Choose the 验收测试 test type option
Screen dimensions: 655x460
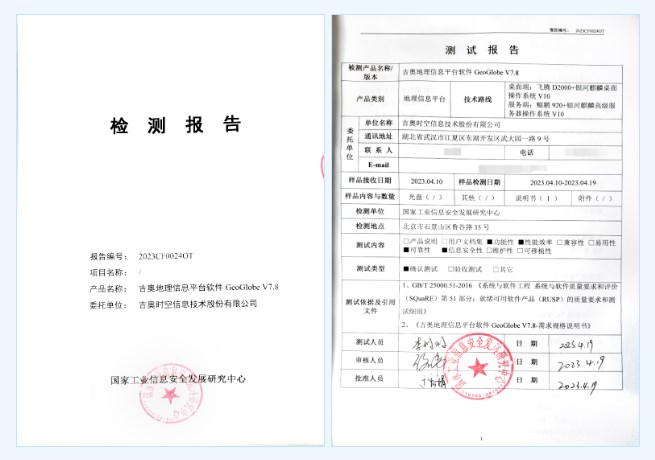click(451, 270)
